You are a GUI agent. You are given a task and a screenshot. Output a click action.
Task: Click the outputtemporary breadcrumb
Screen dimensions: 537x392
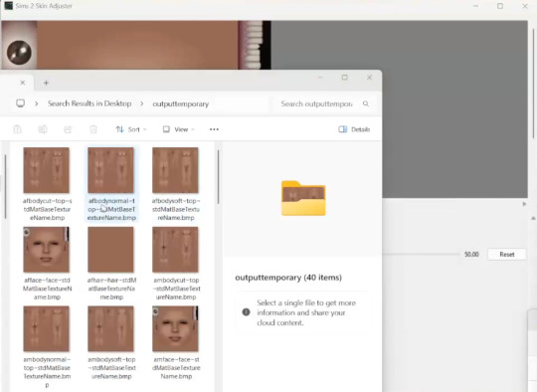180,103
